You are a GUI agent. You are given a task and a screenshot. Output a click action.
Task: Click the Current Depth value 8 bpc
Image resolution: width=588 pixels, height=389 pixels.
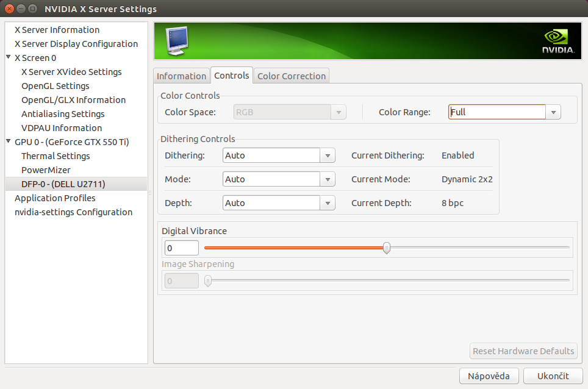coord(453,203)
